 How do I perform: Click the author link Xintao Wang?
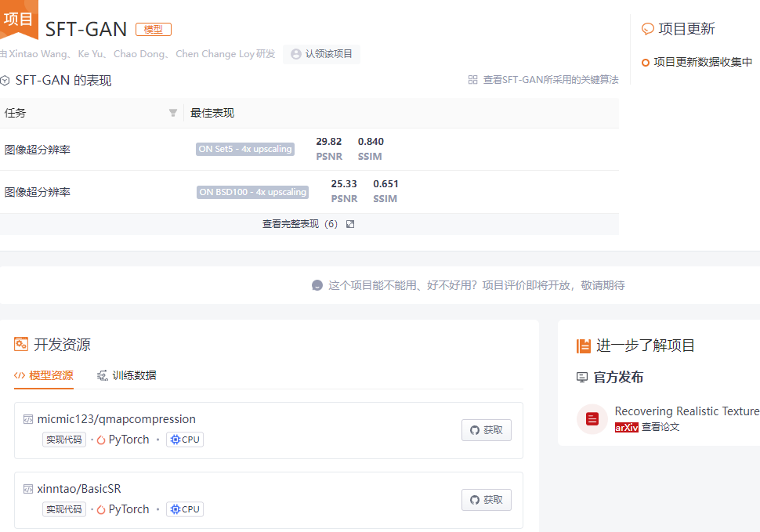(x=38, y=53)
